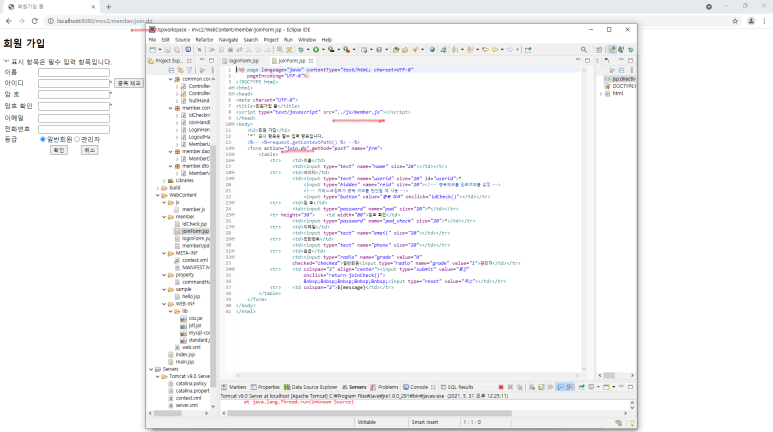
Task: Open the Refactor menu
Action: (x=204, y=40)
